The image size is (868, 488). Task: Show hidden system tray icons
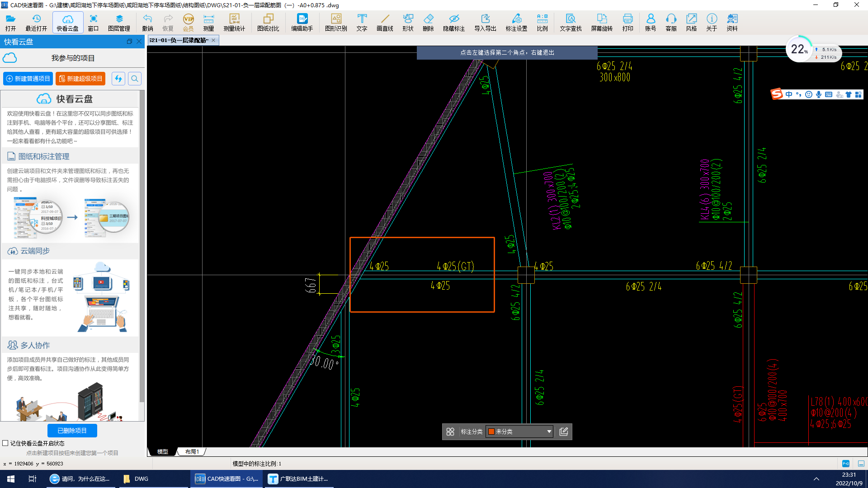coord(816,479)
